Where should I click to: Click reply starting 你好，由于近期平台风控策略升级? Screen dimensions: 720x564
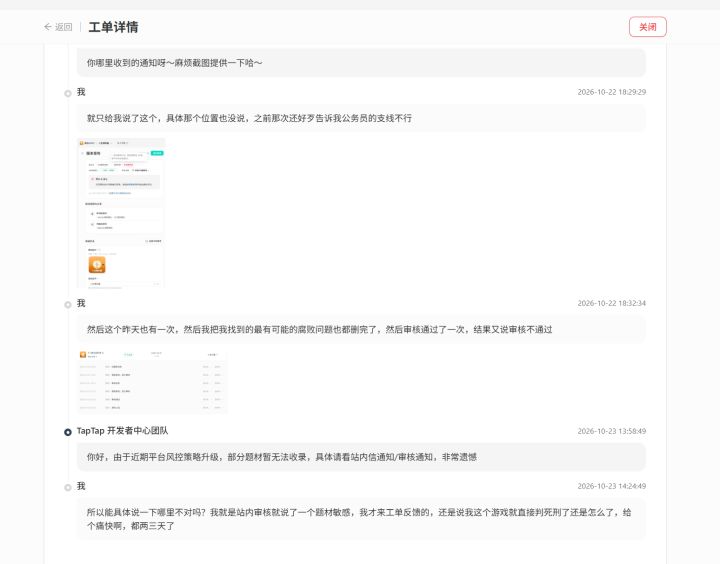coord(361,457)
